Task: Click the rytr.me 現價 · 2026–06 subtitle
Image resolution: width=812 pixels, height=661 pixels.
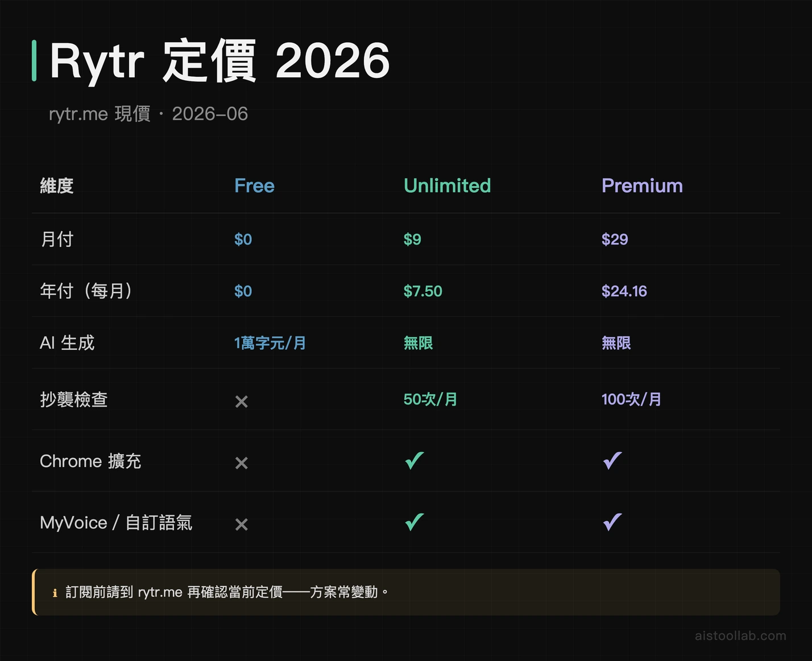Action: tap(148, 114)
